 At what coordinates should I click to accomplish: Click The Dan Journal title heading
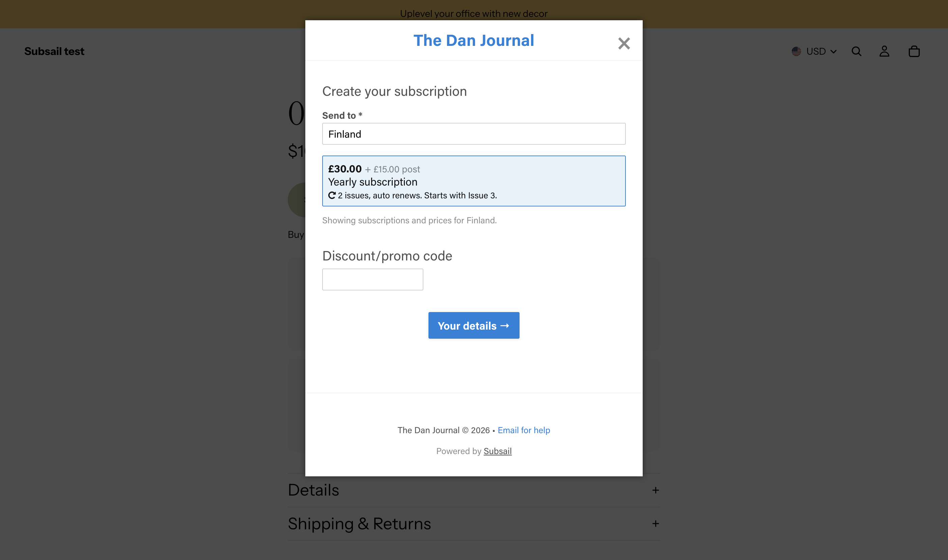474,40
